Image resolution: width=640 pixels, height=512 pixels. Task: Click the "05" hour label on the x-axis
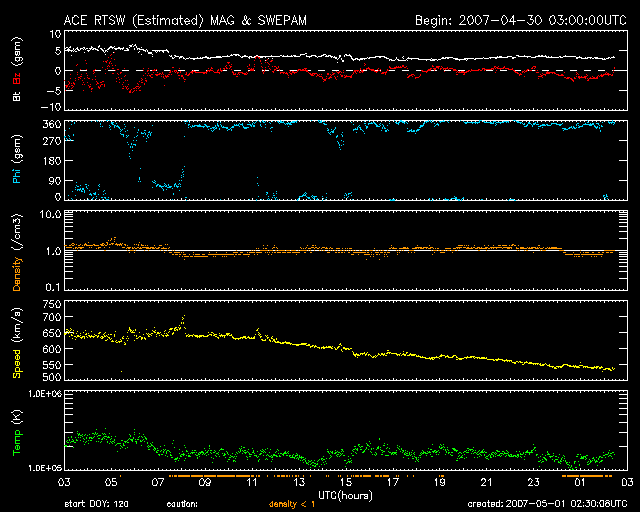coord(111,483)
